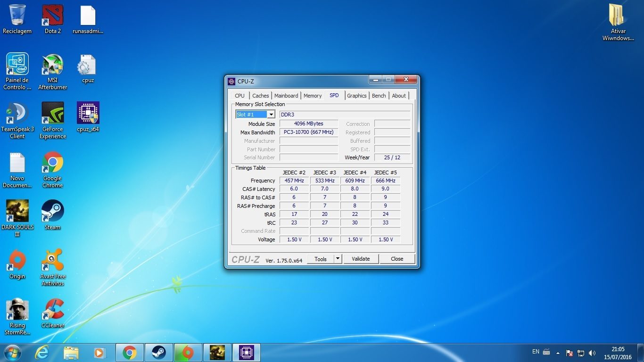Screen dimensions: 644x362
Task: Switch to the Mainboard tab
Action: [286, 96]
